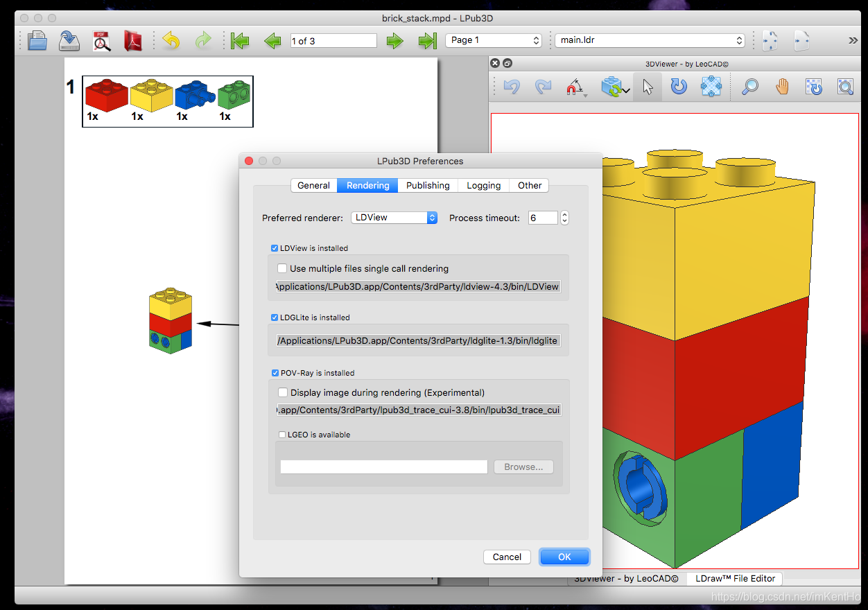
Task: Click the fit-visible page icon
Action: tap(801, 41)
